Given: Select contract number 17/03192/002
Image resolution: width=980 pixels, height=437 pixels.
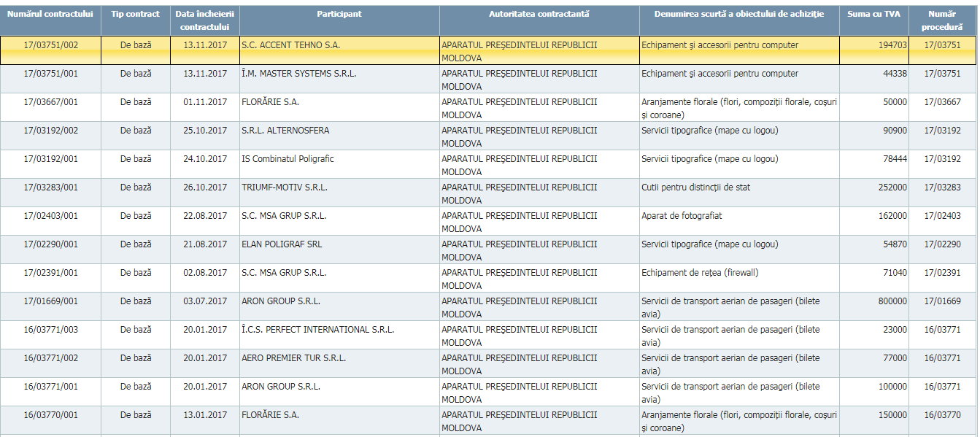Looking at the screenshot, I should coord(50,131).
